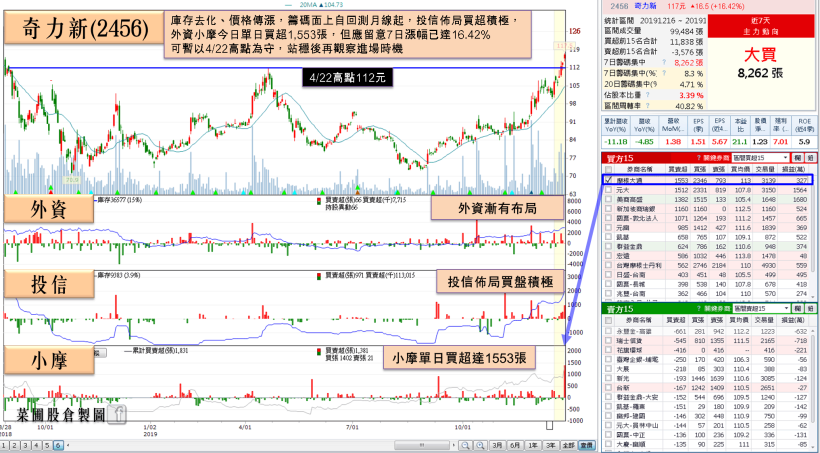This screenshot has height=453, width=820.
Task: Click the first small button right of the 賣方15 dropdown
Action: pos(798,308)
